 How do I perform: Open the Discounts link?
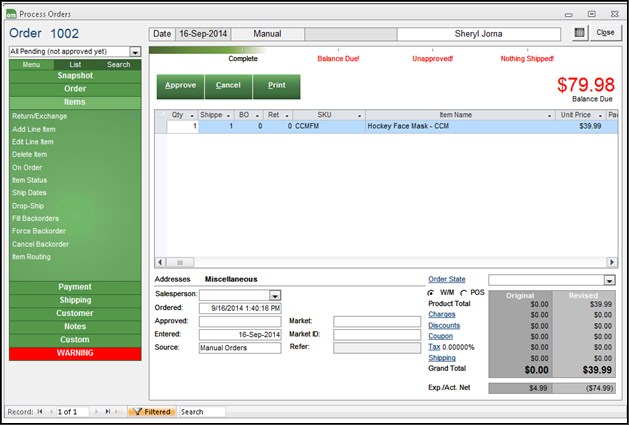tap(444, 325)
